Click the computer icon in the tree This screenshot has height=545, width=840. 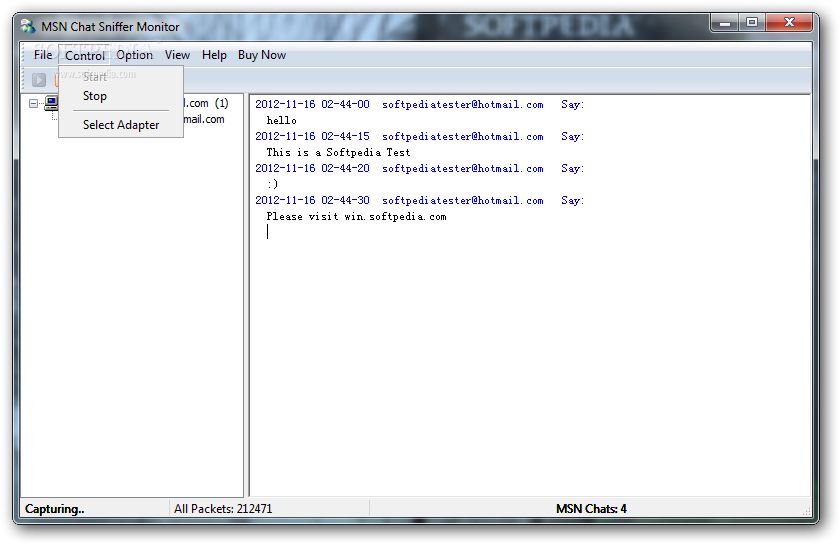click(51, 102)
